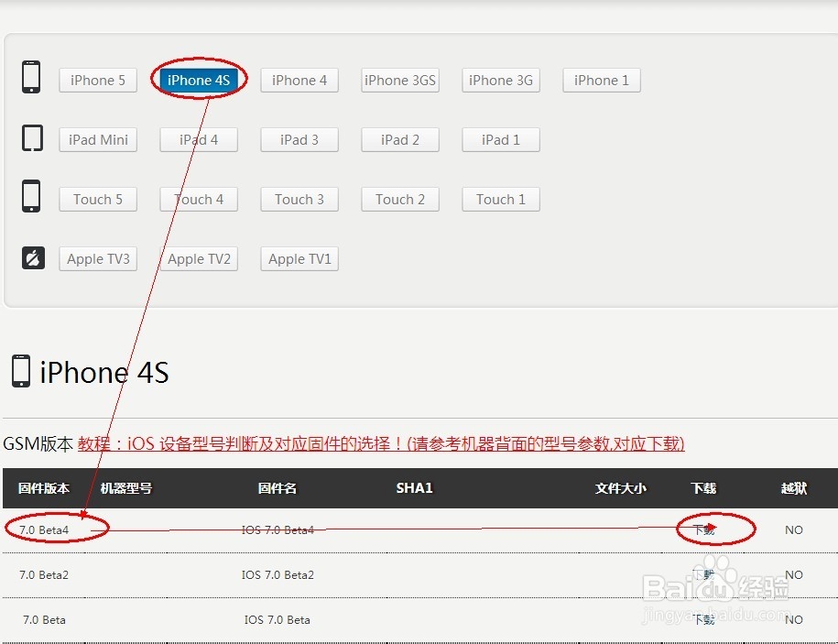Click the 7.0 Beta2 version cell

(44, 574)
